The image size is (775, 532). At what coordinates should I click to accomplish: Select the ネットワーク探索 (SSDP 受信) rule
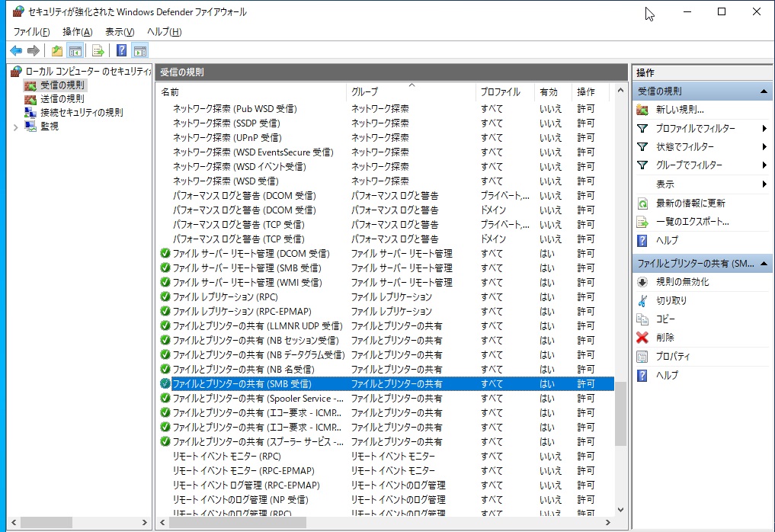coord(386,123)
